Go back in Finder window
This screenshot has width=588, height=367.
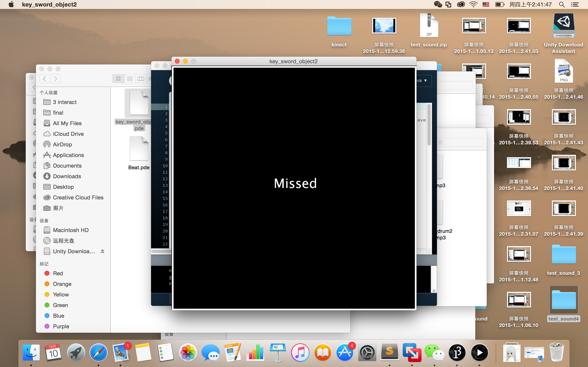tap(45, 79)
